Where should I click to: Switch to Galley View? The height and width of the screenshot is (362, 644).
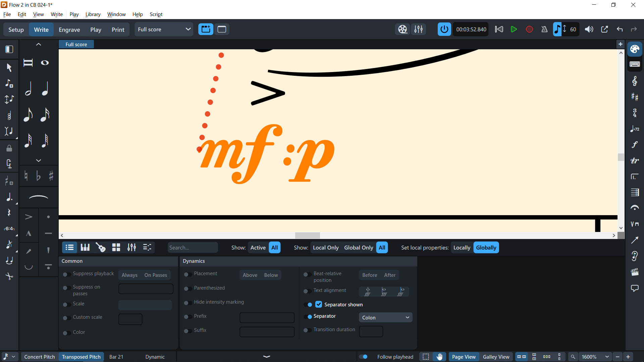pos(496,357)
